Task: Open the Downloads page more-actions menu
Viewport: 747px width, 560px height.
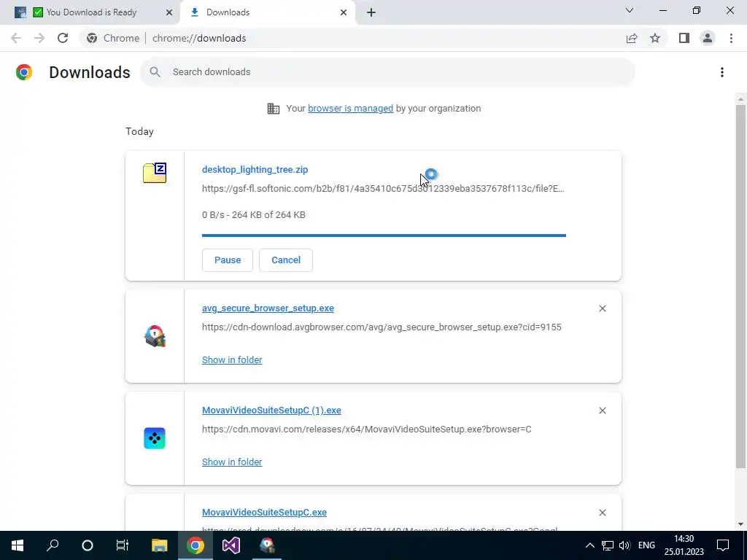Action: tap(722, 72)
